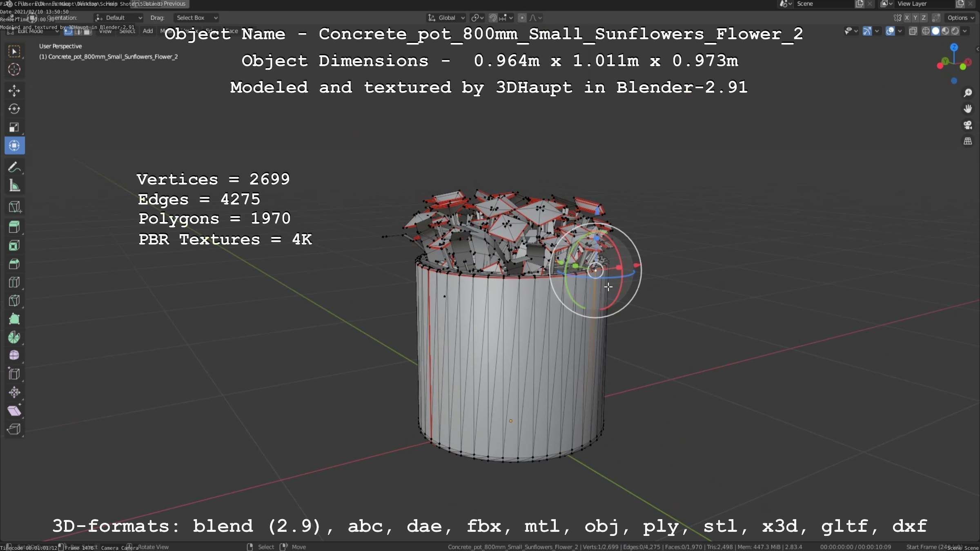Enable mesh symmetry on X axis

[x=907, y=18]
